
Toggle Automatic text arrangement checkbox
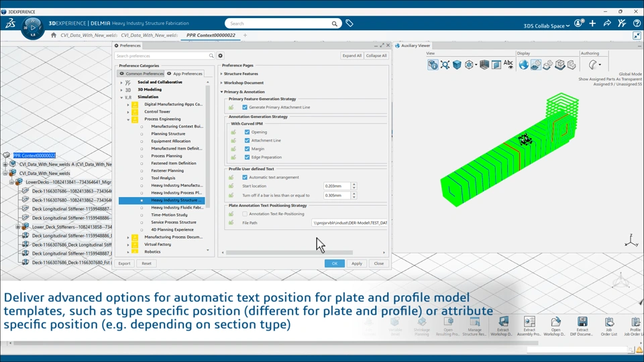click(x=245, y=177)
